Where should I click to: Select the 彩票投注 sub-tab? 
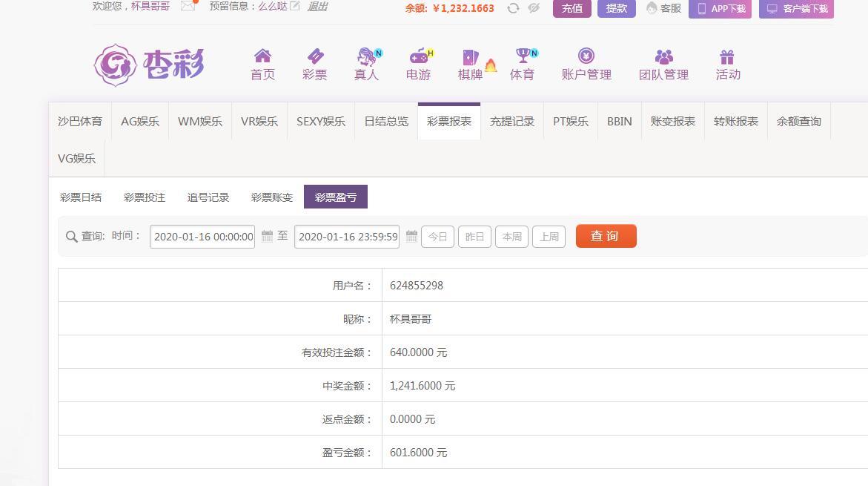(x=145, y=197)
